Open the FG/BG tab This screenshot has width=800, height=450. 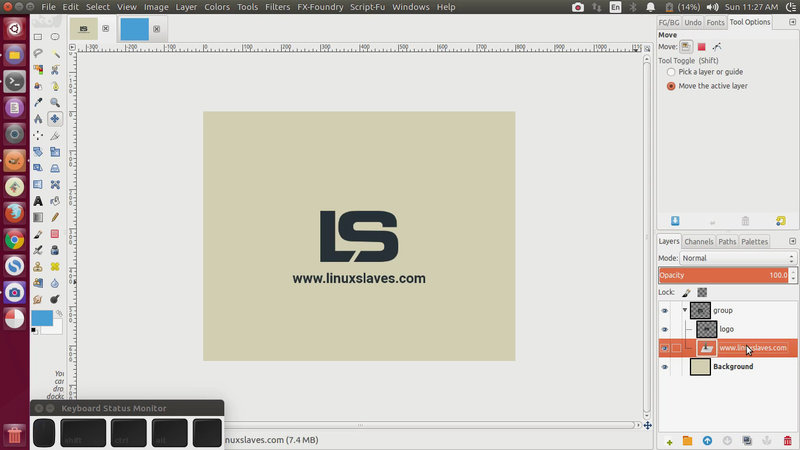pyautogui.click(x=669, y=22)
